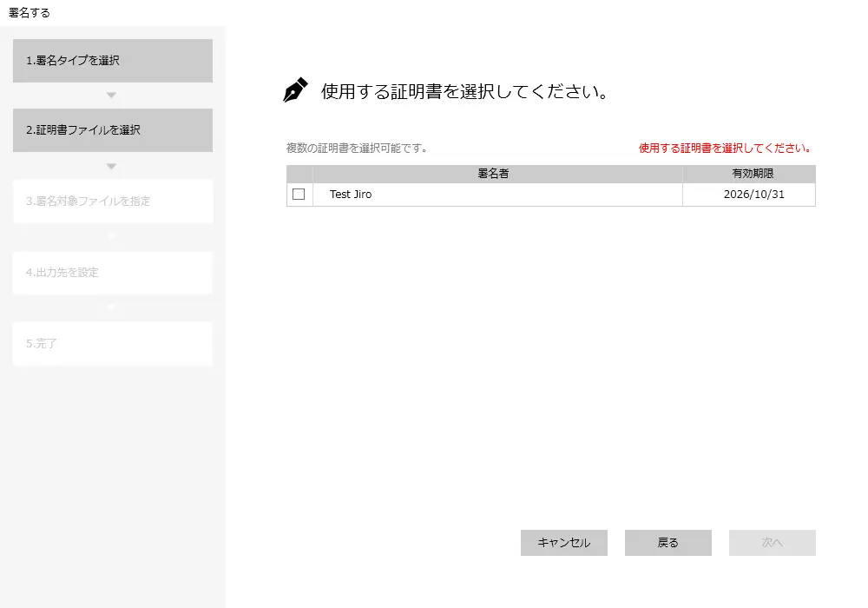Tick the checkbox for Test Jiro

click(299, 195)
